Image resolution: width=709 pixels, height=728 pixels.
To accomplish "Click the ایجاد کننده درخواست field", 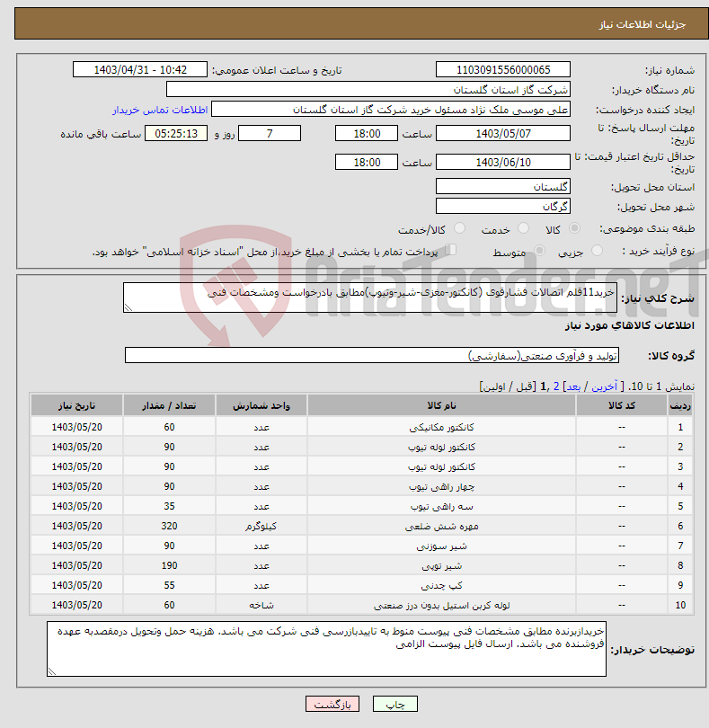I will 391,110.
